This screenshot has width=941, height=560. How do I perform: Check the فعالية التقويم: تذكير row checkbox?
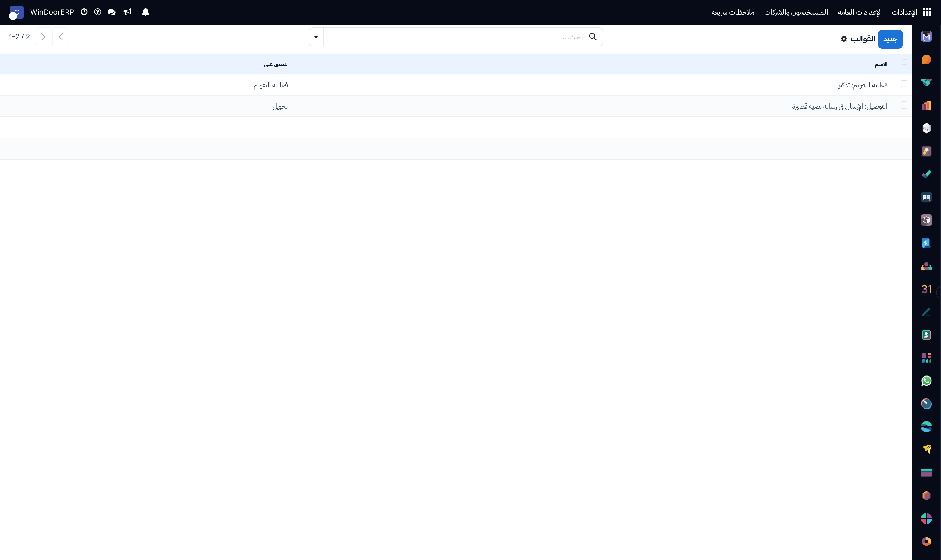904,84
